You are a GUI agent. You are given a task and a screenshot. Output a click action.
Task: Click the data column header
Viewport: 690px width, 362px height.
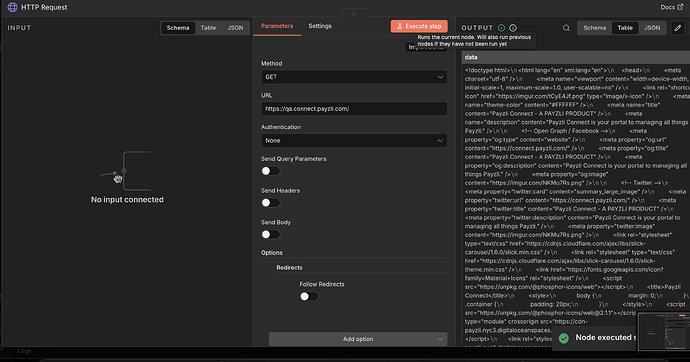pos(576,57)
